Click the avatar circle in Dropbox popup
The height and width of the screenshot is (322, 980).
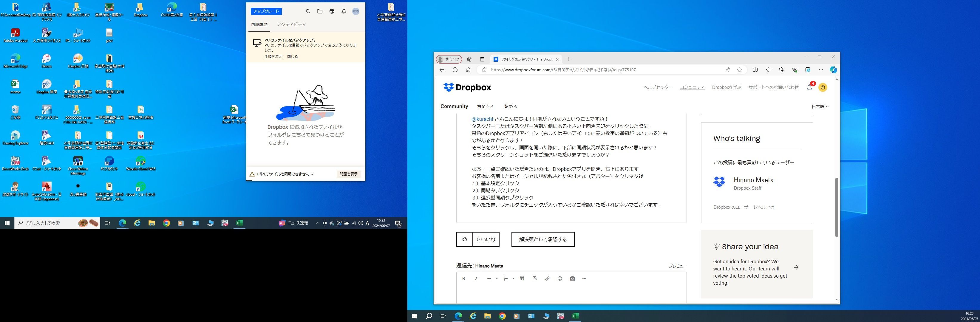(356, 11)
